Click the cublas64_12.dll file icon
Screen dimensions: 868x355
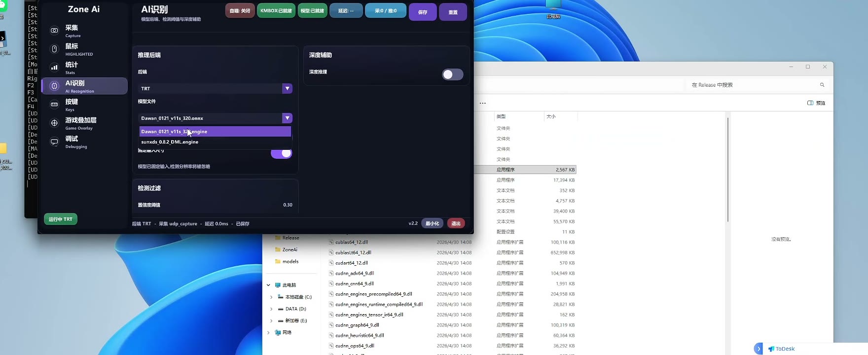331,242
